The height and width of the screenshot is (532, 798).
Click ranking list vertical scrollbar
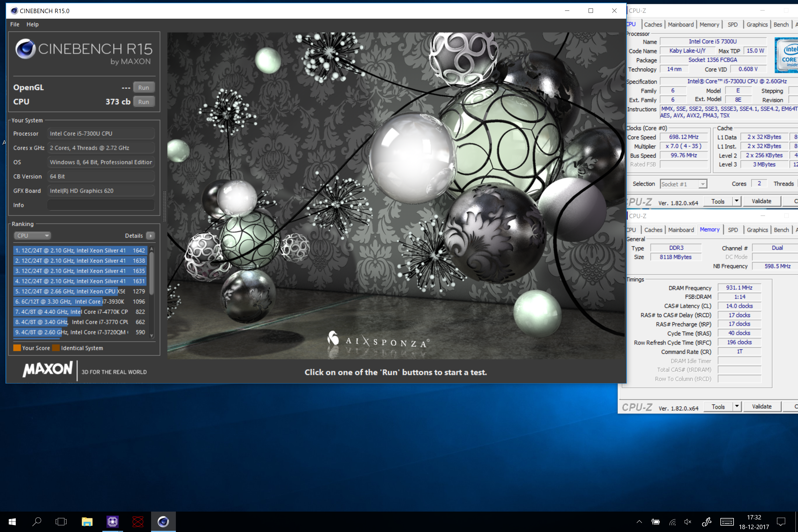pos(152,274)
